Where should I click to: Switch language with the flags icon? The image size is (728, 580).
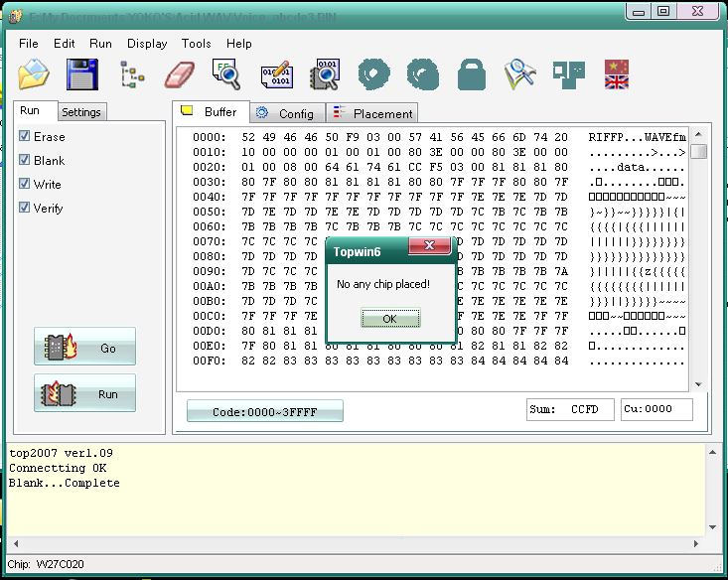(x=617, y=74)
